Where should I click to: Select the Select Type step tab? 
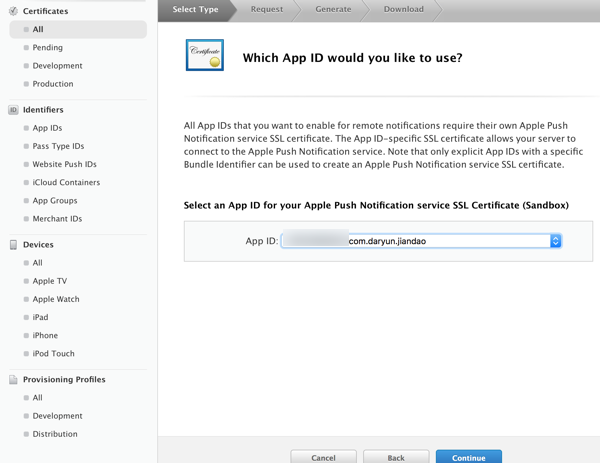[196, 10]
